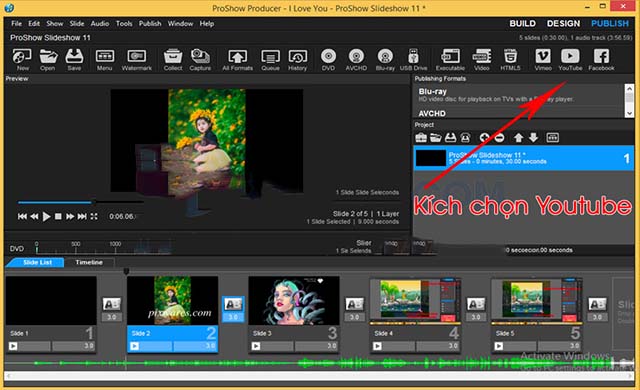Move show down arrow in Project panel
This screenshot has height=390, width=640.
point(533,137)
